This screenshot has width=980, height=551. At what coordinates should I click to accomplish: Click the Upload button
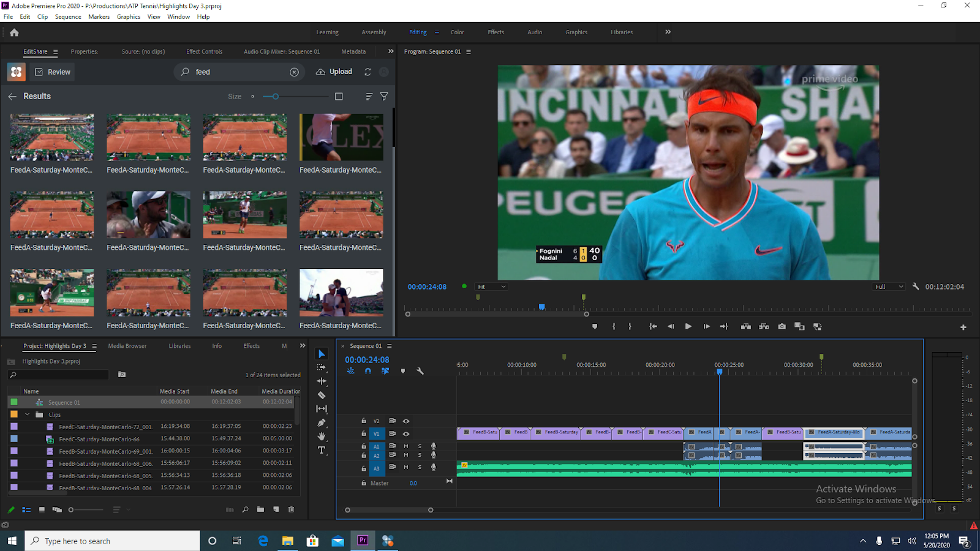click(334, 72)
